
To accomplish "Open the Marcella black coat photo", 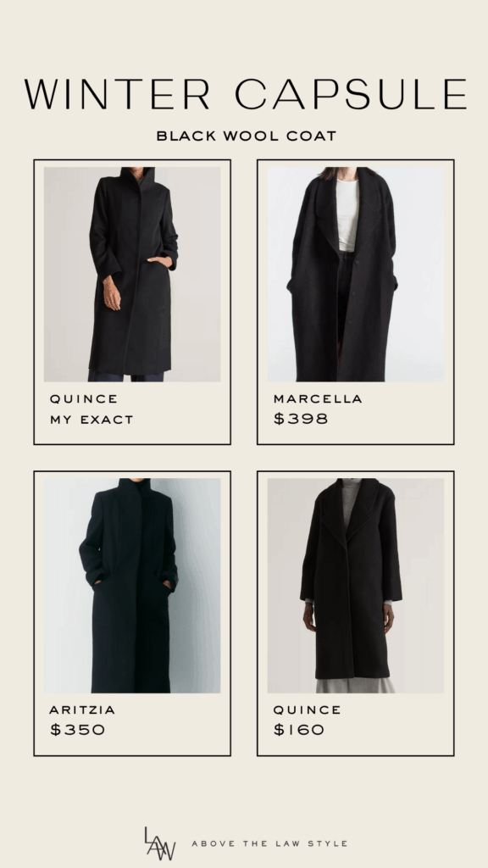I will 356,274.
